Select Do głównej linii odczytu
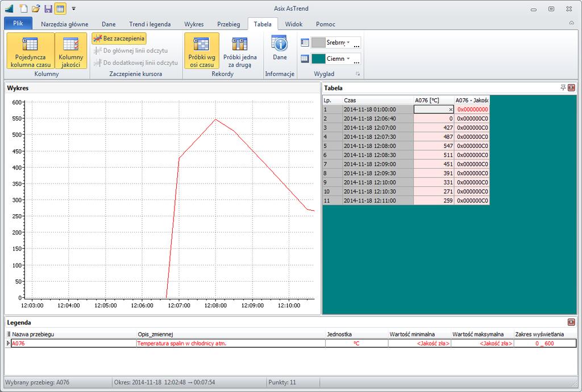 (x=131, y=51)
